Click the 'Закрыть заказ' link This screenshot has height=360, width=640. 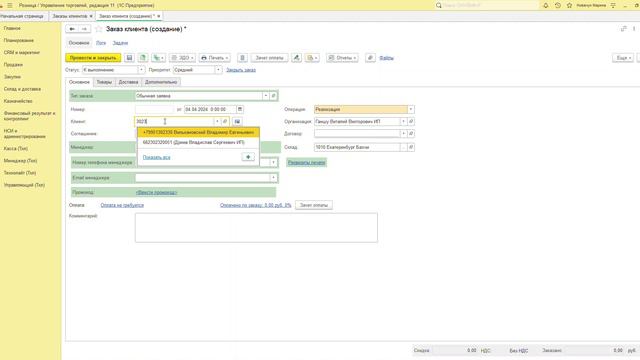[241, 70]
